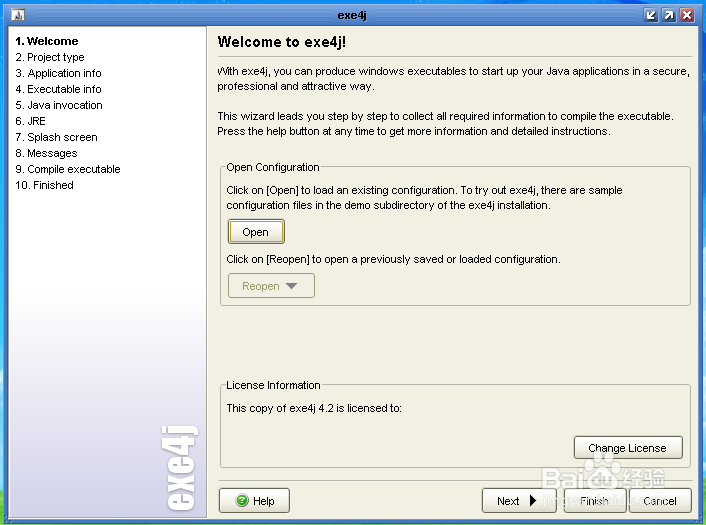Close the exe4j window
Viewport: 706px width, 525px height.
(687, 15)
